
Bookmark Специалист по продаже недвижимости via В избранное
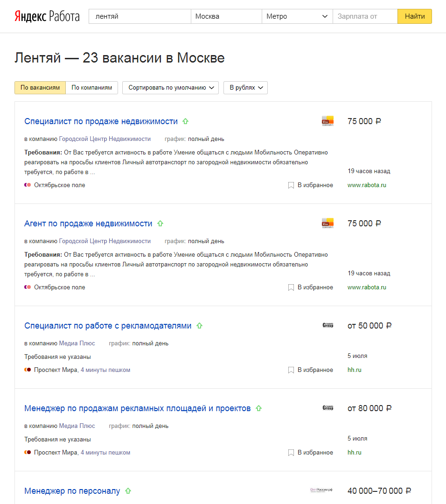(311, 185)
